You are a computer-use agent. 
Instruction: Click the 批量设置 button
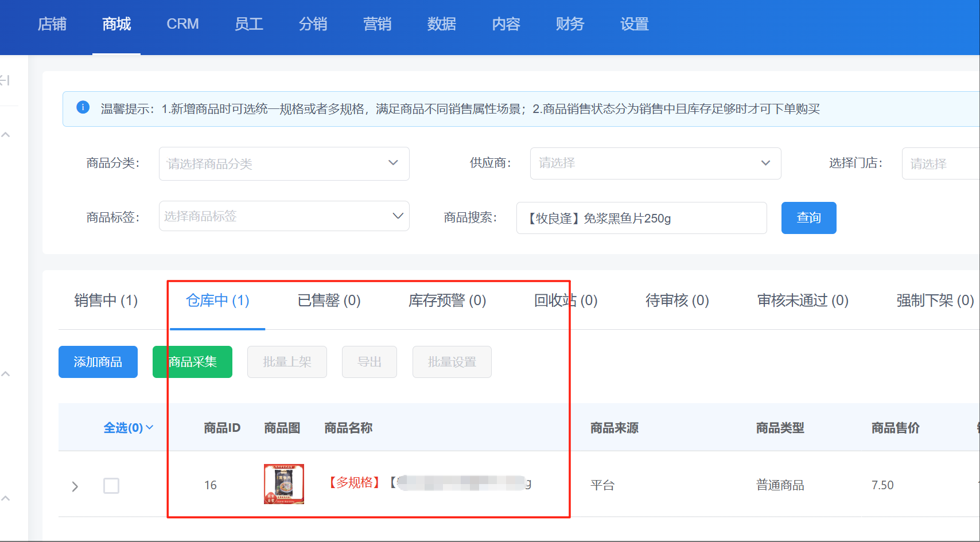tap(452, 362)
